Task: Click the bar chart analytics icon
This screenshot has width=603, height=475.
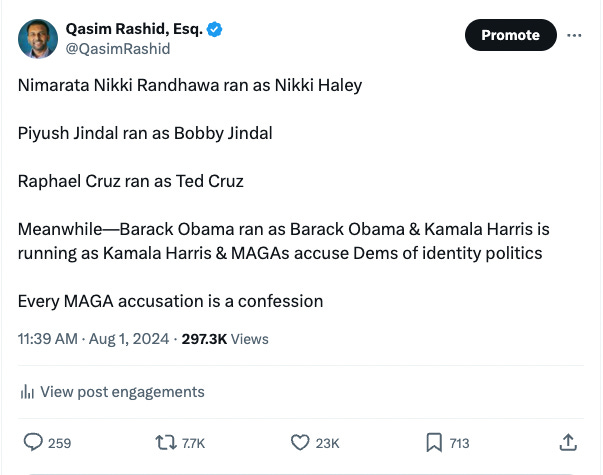Action: pos(27,392)
